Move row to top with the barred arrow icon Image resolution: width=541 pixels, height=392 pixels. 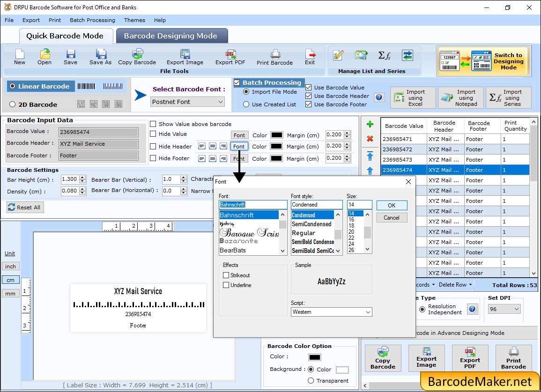coord(370,156)
